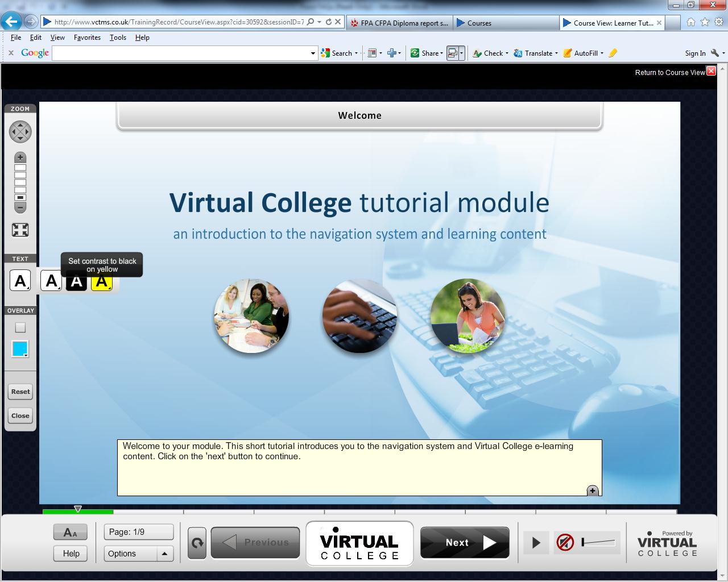Screen dimensions: 728x582
Task: Click the Next button to continue
Action: [464, 542]
